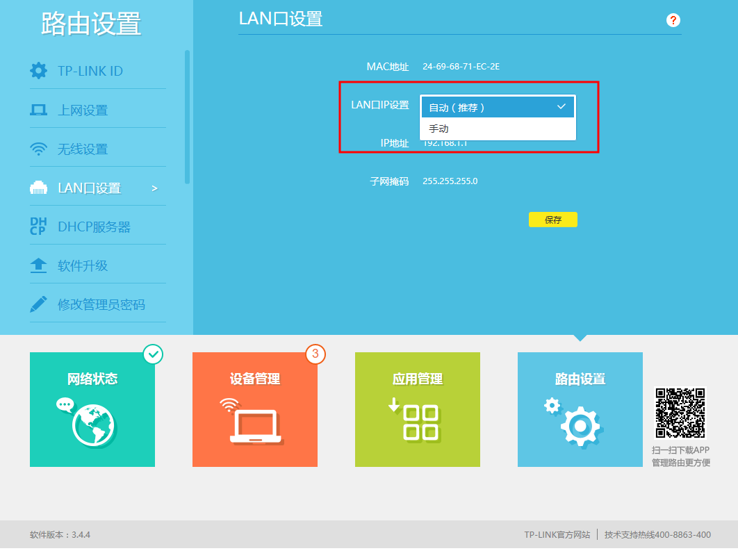Click the MAC地址 label
The height and width of the screenshot is (560, 738).
388,67
